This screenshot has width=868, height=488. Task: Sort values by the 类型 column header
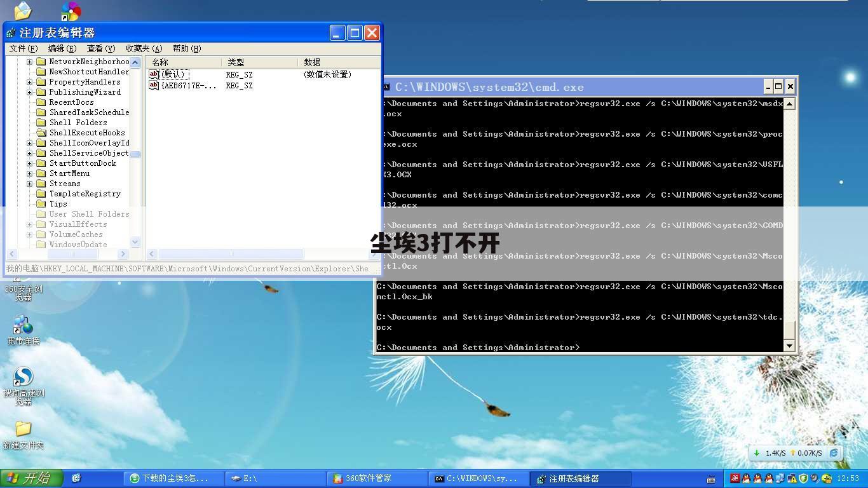(x=259, y=62)
